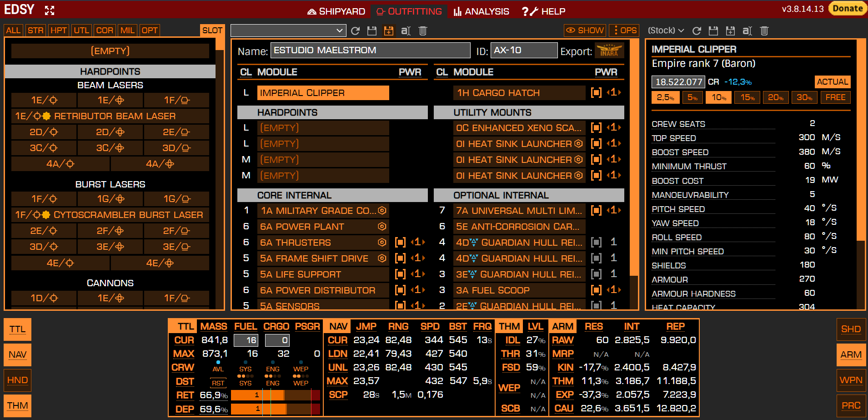868x420 pixels.
Task: Click the ENG power pips indicator
Action: click(x=273, y=376)
